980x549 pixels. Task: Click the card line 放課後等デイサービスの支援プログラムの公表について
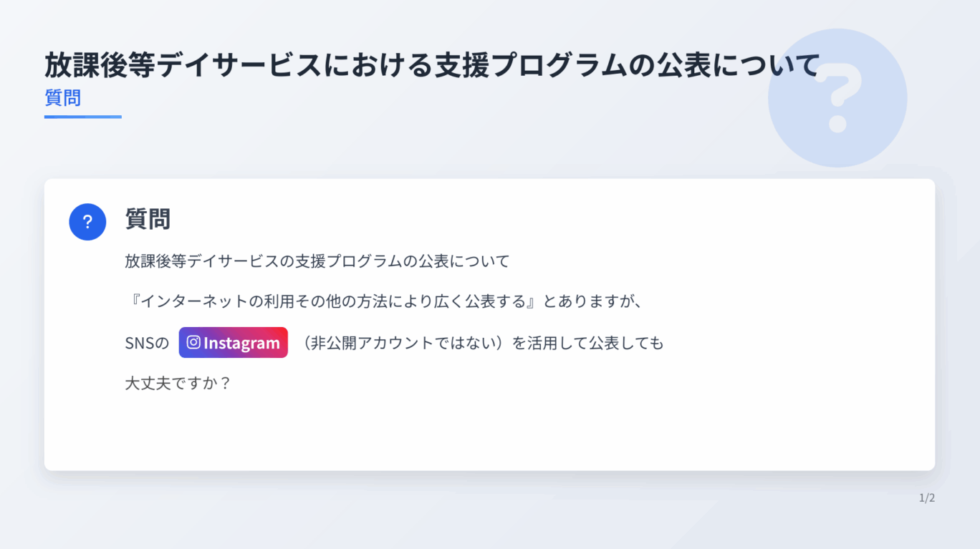[317, 261]
